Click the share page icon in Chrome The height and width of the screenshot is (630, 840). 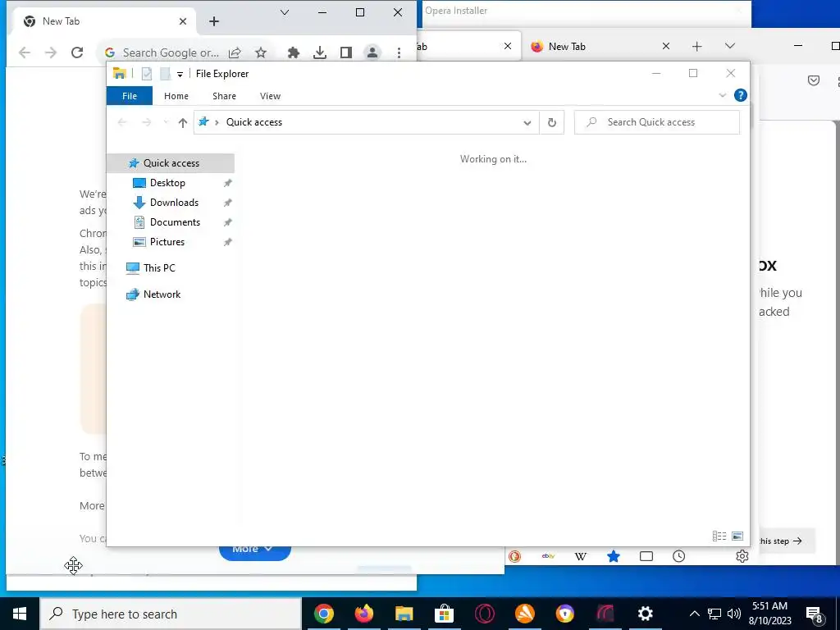(x=235, y=52)
